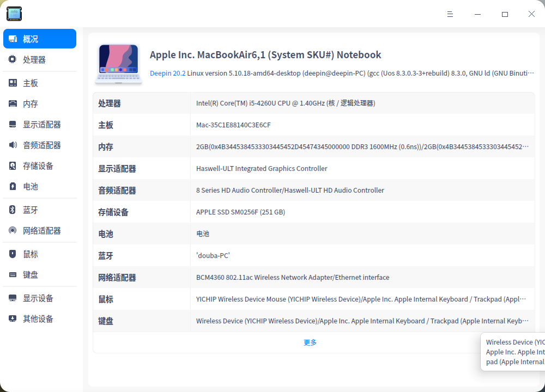Click the Wireless Device tooltip popup
The height and width of the screenshot is (392, 545).
(513, 352)
